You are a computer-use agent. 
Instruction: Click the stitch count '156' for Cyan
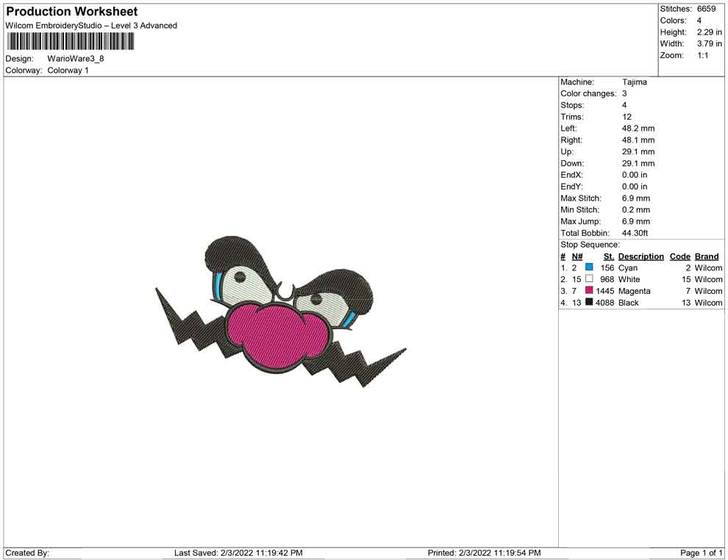point(607,268)
